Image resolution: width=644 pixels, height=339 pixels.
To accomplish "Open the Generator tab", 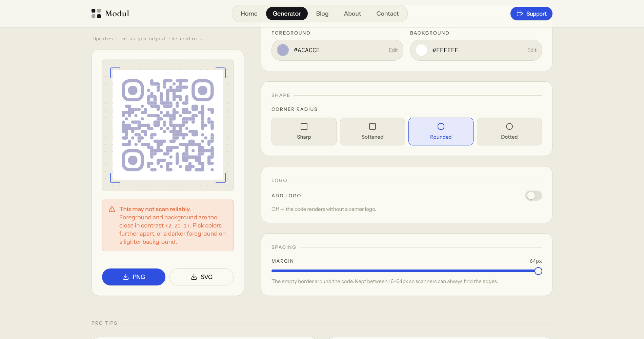I will pyautogui.click(x=287, y=14).
